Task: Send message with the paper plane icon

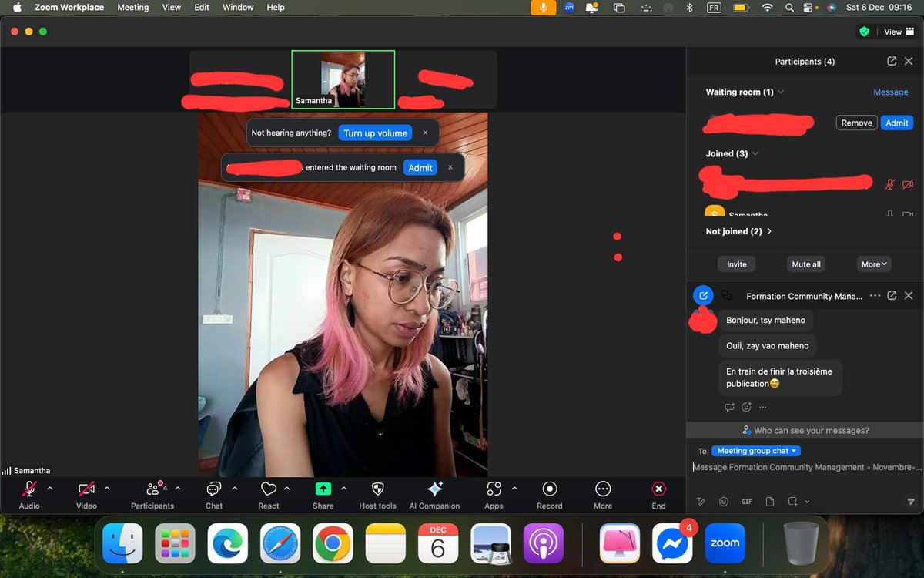Action: 911,501
